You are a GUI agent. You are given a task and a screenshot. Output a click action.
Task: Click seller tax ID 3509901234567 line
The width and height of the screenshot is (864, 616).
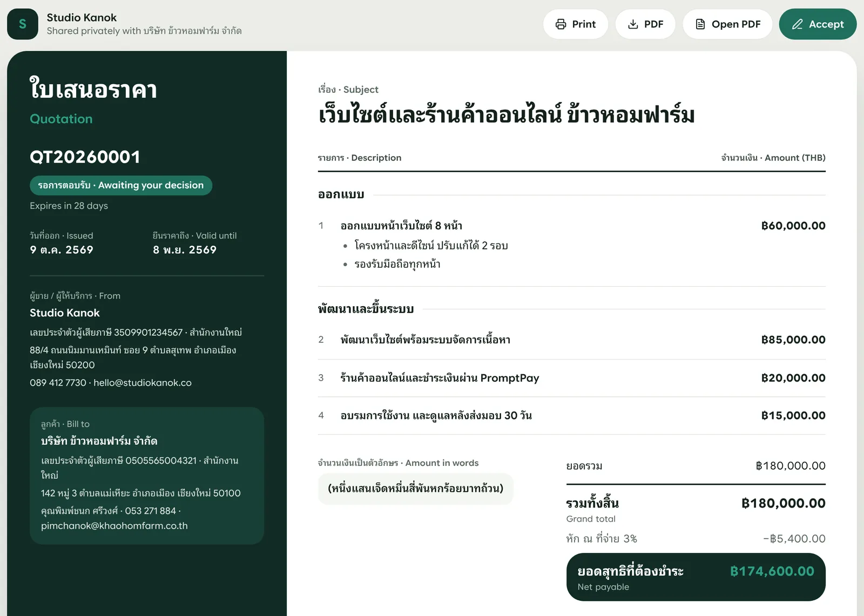pos(136,333)
